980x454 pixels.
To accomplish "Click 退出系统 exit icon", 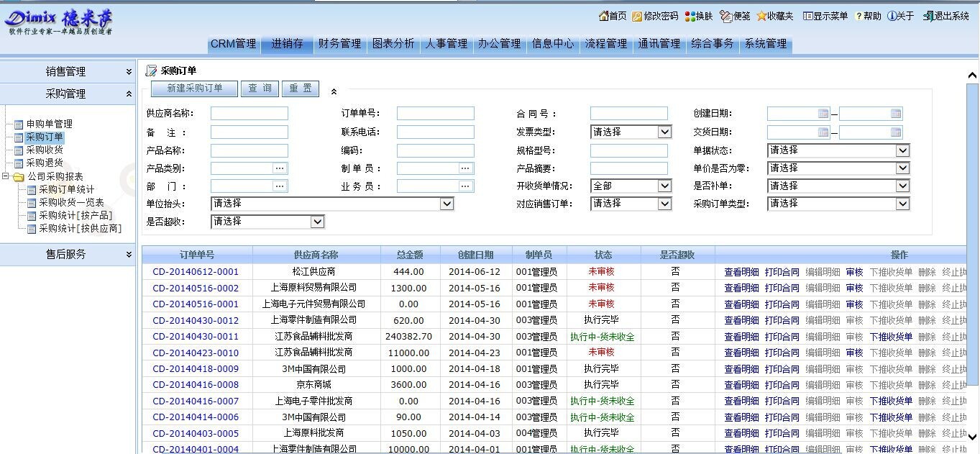I will (928, 16).
